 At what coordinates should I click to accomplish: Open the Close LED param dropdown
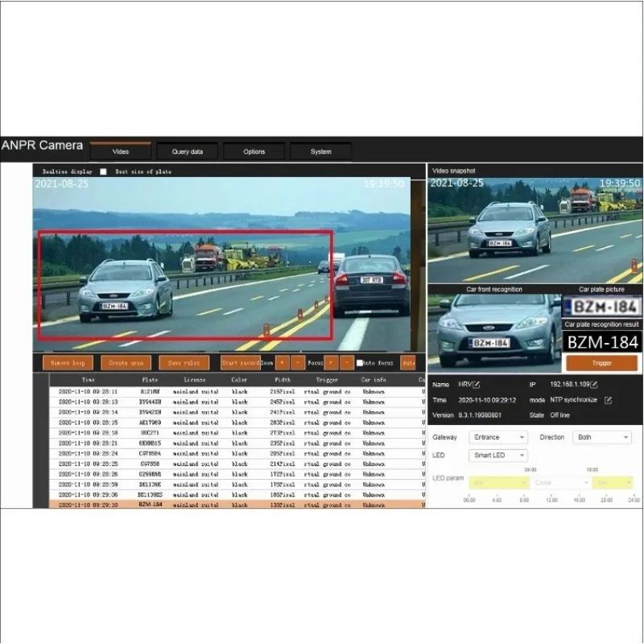pyautogui.click(x=559, y=483)
